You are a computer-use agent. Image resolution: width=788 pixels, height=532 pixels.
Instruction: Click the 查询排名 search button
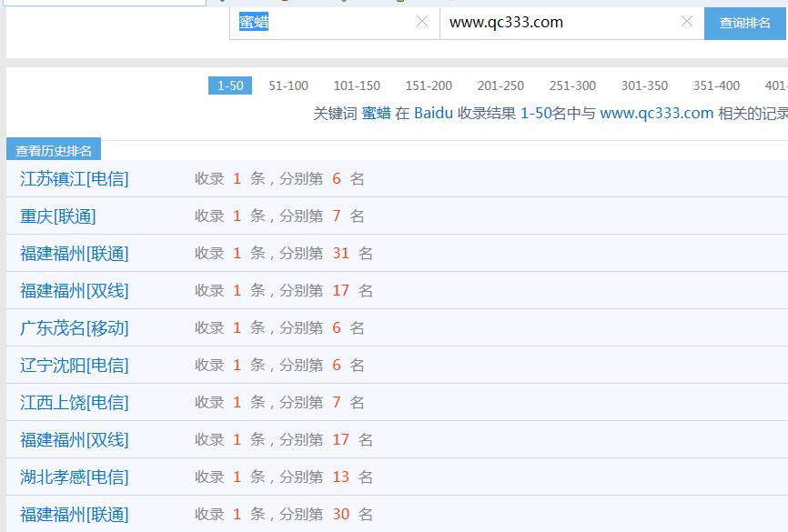pos(744,23)
